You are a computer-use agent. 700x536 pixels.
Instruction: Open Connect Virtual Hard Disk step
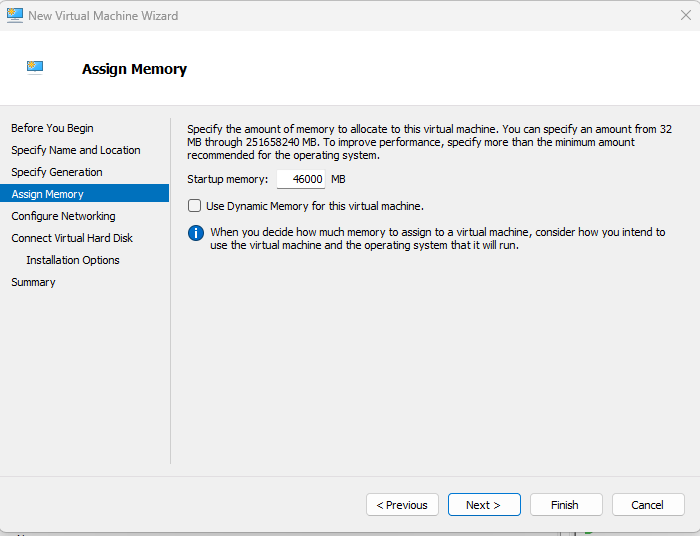(x=72, y=238)
